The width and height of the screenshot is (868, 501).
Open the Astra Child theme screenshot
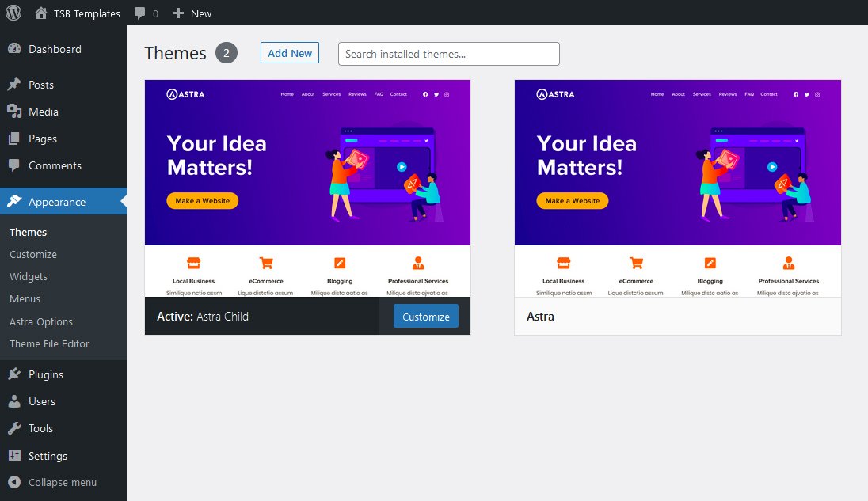tap(307, 188)
